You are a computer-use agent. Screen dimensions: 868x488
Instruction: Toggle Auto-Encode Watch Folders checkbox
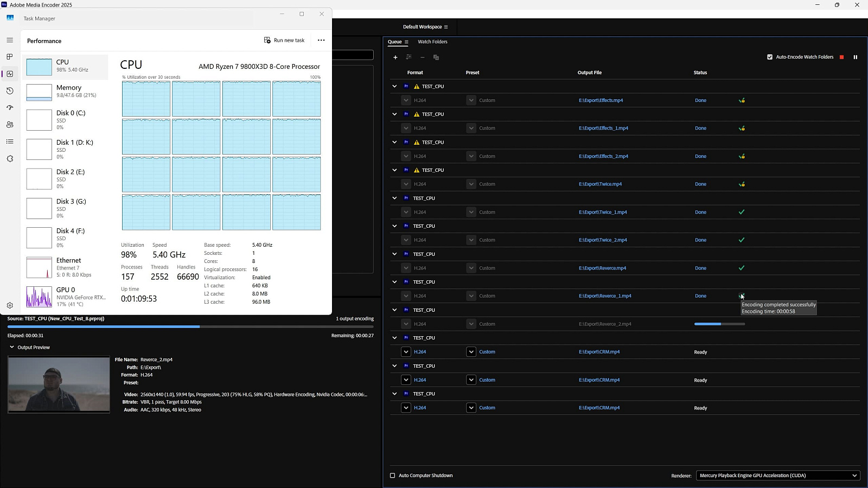coord(769,57)
